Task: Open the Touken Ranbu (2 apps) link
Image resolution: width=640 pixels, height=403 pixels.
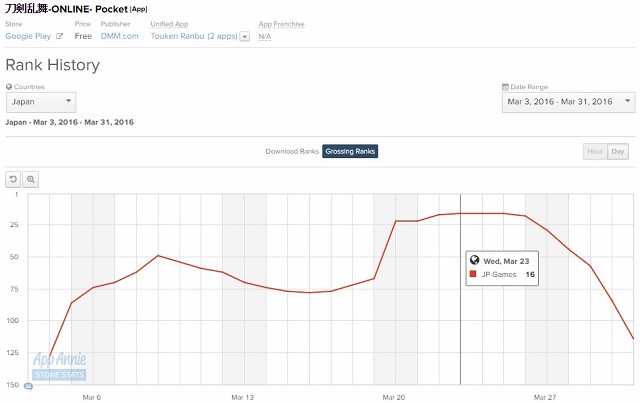Action: (x=194, y=36)
